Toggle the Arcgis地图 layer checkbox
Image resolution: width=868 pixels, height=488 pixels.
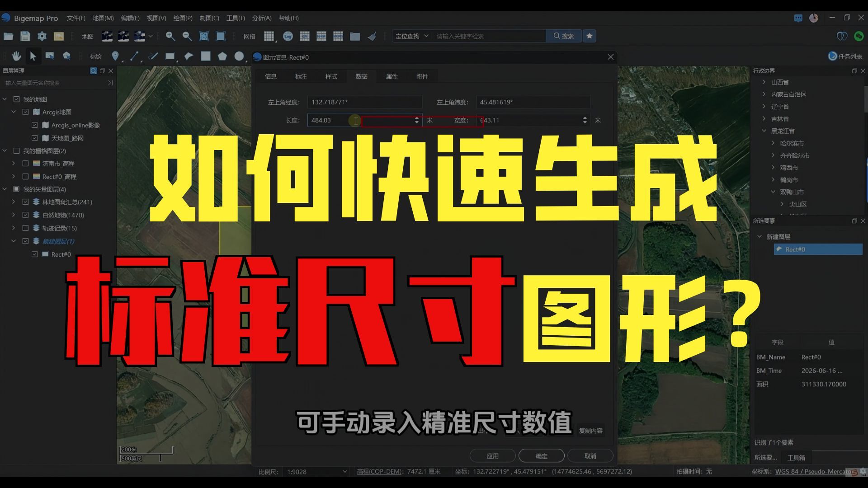tap(25, 112)
